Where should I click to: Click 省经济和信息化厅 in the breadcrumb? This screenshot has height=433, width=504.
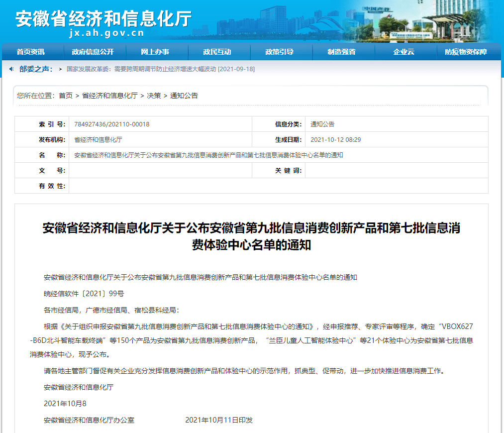[x=109, y=96]
